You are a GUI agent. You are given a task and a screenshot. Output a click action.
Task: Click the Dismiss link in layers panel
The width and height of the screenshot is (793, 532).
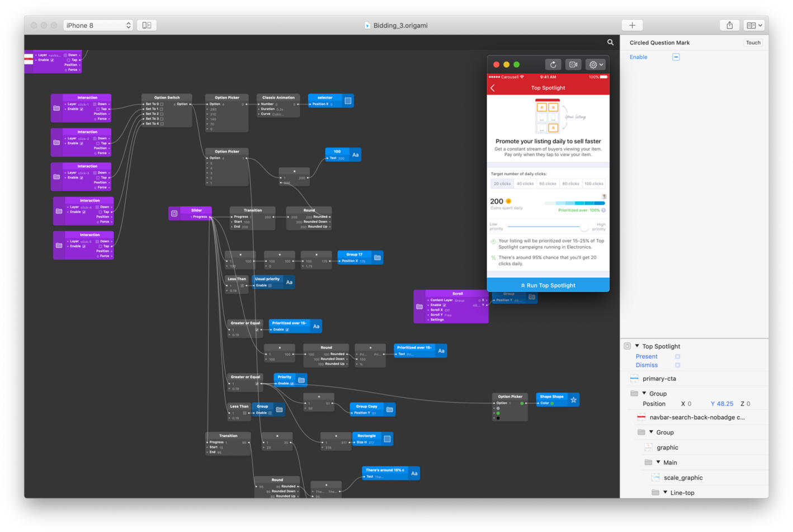point(646,365)
